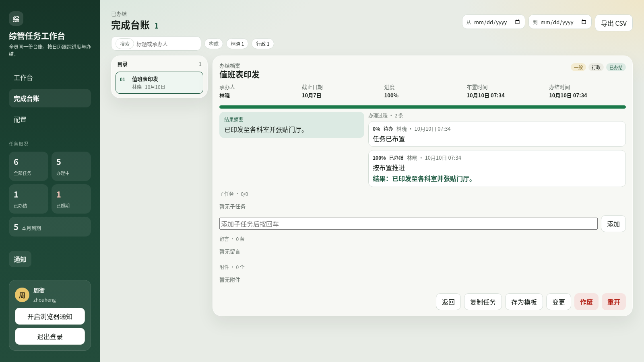This screenshot has height=362, width=644.
Task: Click the 添加子任务后按回车 input
Action: 409,224
